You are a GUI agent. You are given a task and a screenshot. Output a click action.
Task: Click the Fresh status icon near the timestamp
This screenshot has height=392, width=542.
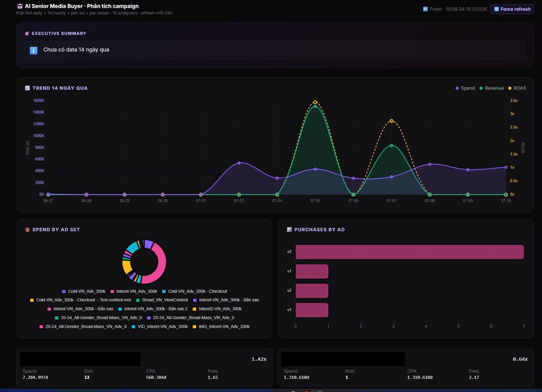point(426,9)
